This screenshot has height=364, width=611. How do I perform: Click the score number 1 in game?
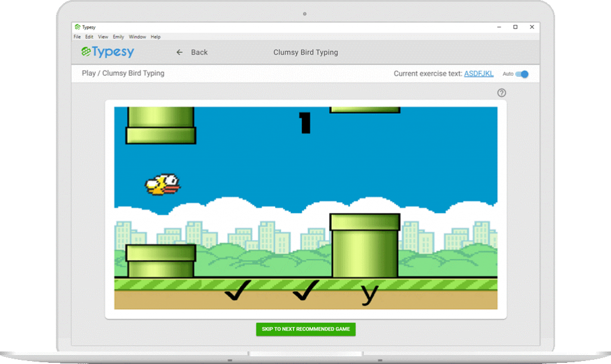coord(305,123)
